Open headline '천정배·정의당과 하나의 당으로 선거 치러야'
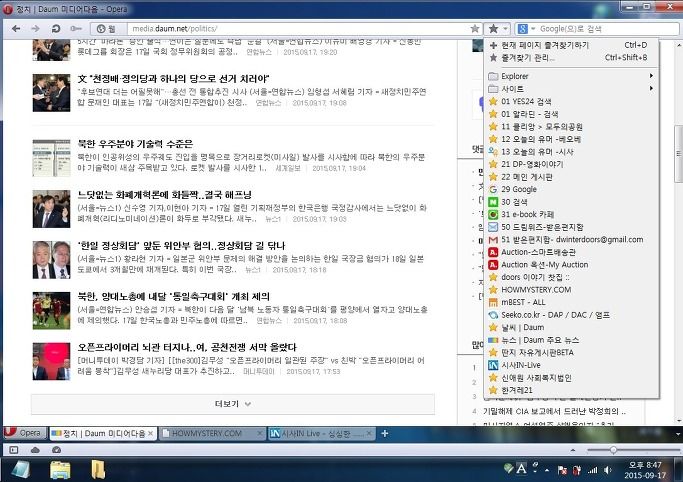The image size is (683, 482). click(x=173, y=79)
